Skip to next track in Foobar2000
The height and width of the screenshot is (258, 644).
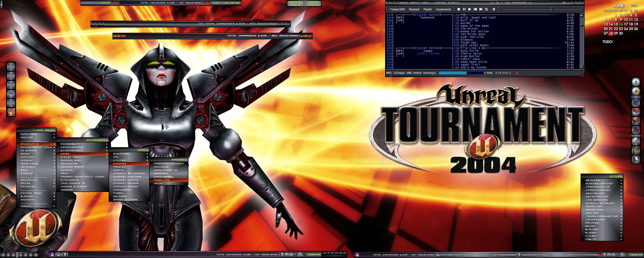point(481,9)
